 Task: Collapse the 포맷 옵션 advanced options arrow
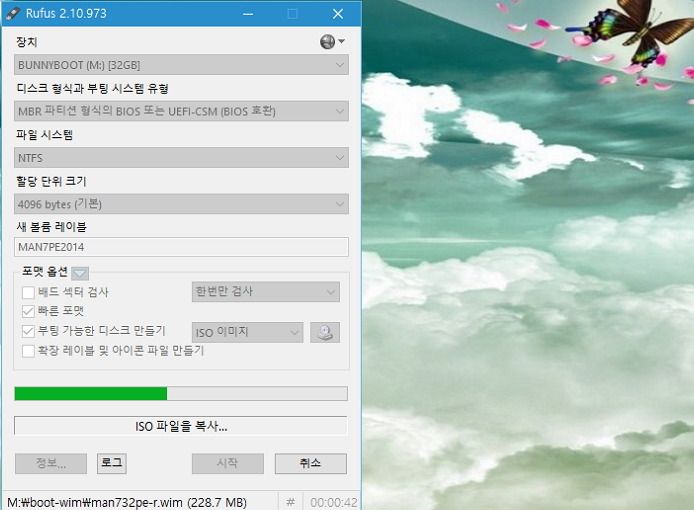pyautogui.click(x=80, y=273)
